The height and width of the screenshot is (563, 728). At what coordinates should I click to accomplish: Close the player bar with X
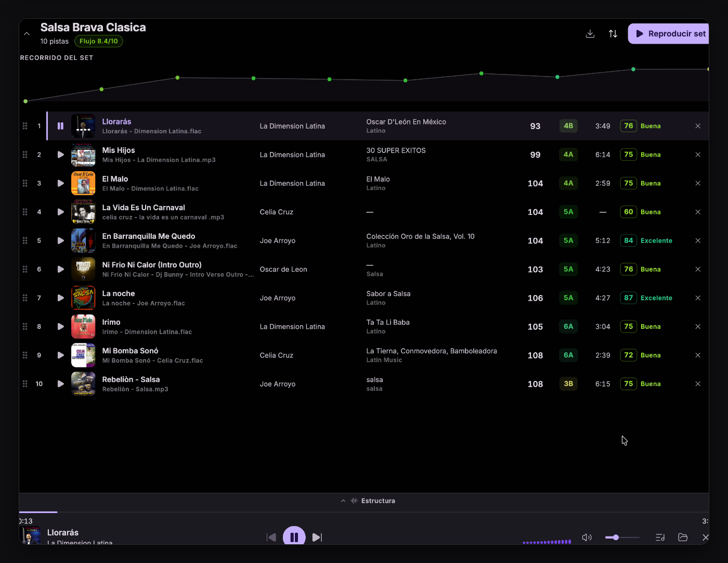tap(705, 538)
